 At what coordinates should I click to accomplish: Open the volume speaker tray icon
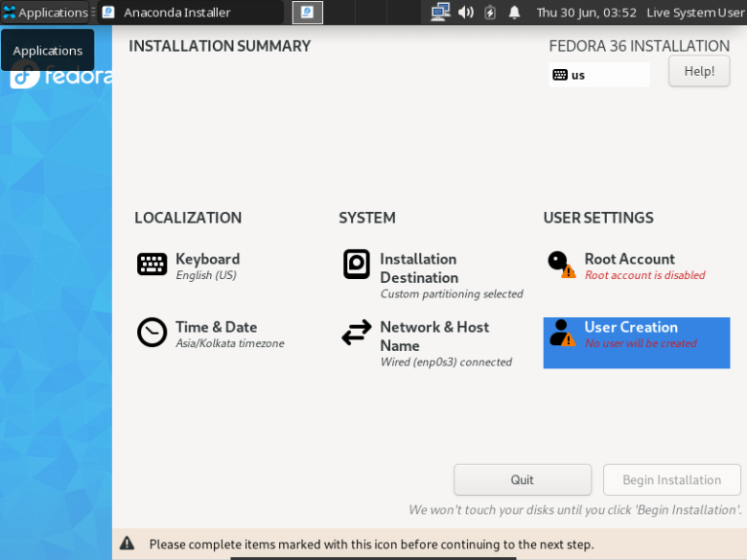pos(466,12)
